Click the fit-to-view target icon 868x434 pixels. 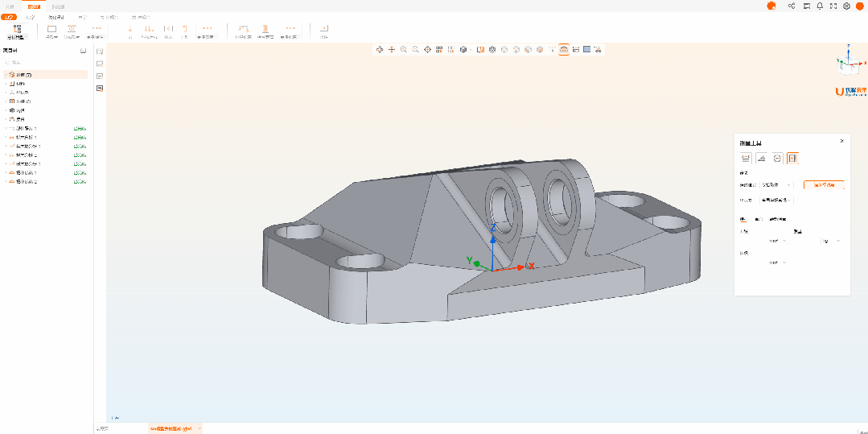pyautogui.click(x=427, y=50)
